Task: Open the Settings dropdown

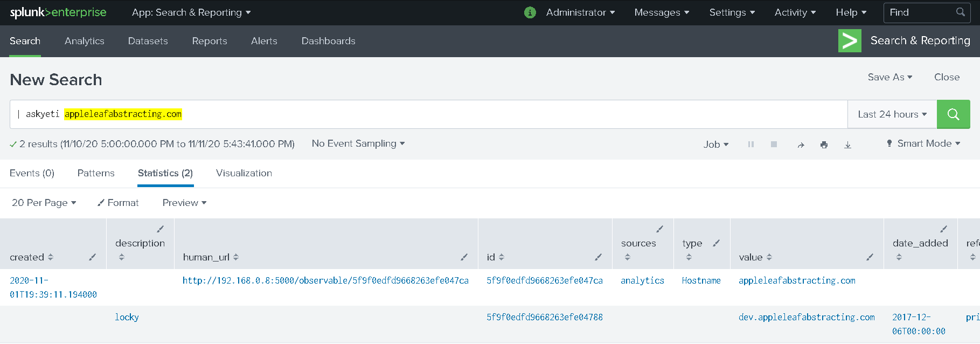Action: tap(732, 12)
